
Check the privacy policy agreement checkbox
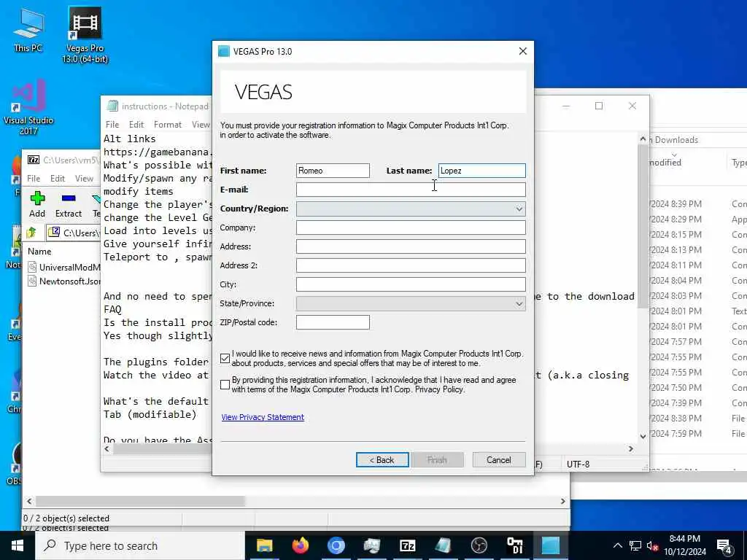coord(225,385)
